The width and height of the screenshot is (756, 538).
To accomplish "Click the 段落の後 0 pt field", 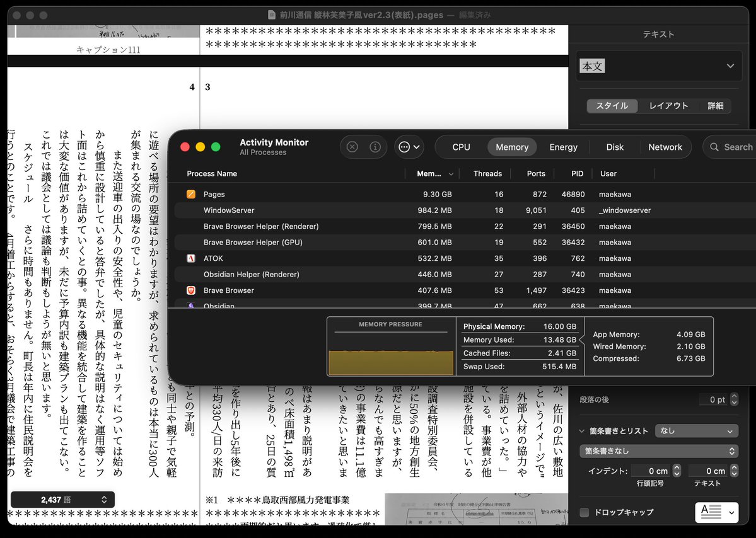I will coord(713,399).
